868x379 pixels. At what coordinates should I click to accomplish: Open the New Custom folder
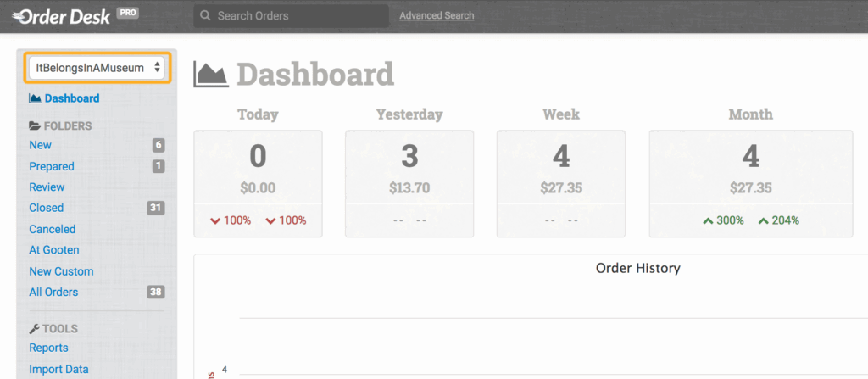pos(61,271)
